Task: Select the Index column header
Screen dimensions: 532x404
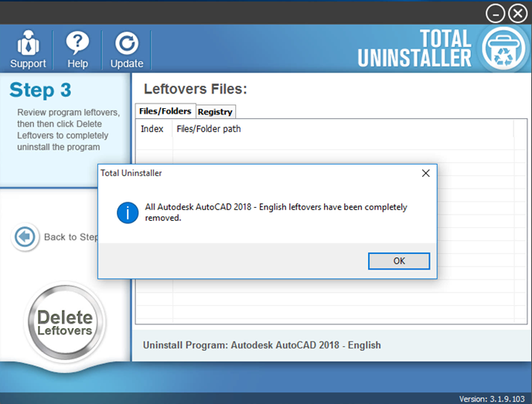Action: coord(154,129)
